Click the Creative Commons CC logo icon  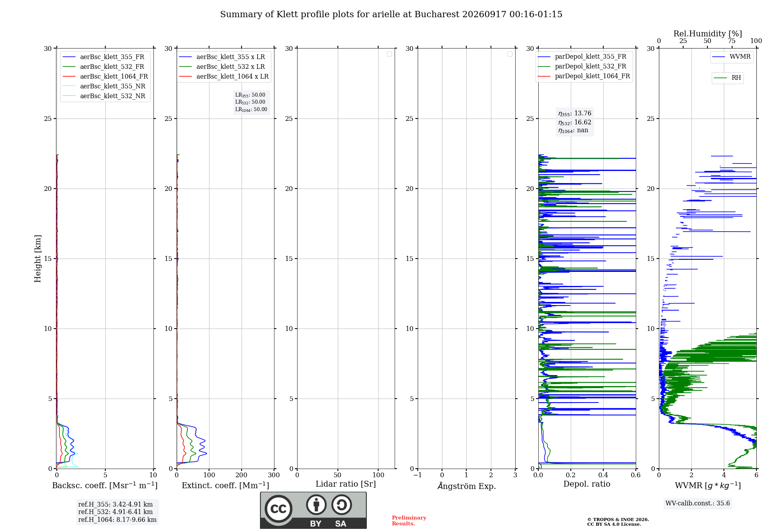click(278, 509)
